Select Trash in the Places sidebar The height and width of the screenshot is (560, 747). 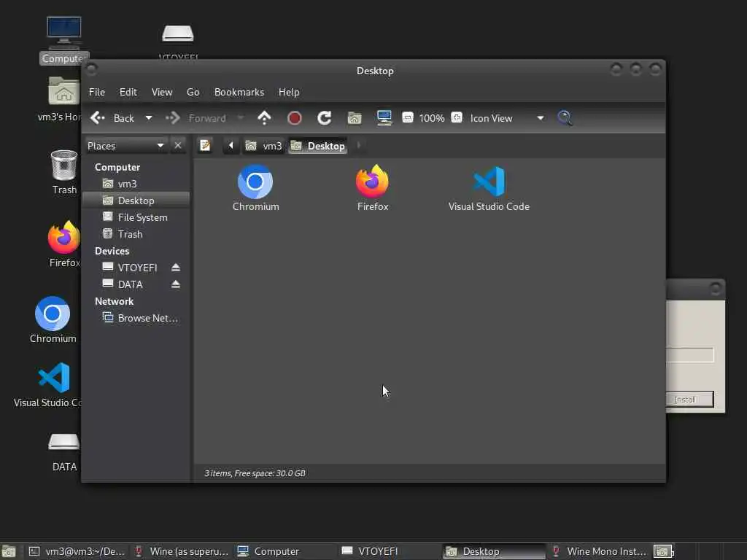pyautogui.click(x=136, y=234)
